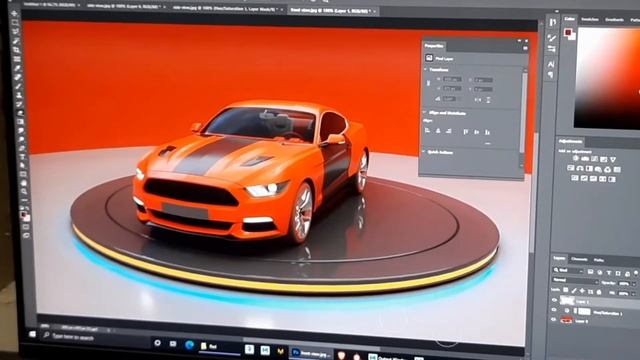Align top edges in Properties panel
This screenshot has width=640, height=360.
[x=465, y=132]
